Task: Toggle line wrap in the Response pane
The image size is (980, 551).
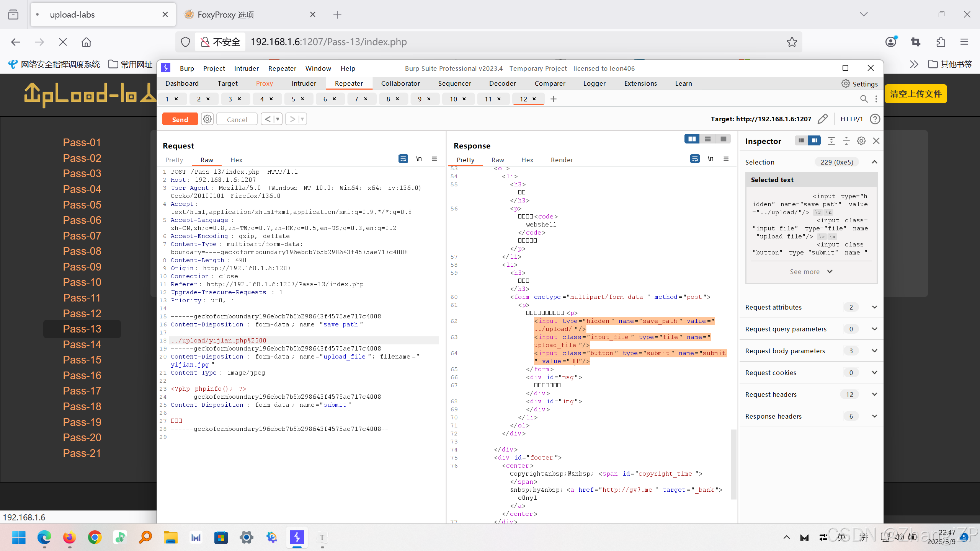Action: [695, 159]
